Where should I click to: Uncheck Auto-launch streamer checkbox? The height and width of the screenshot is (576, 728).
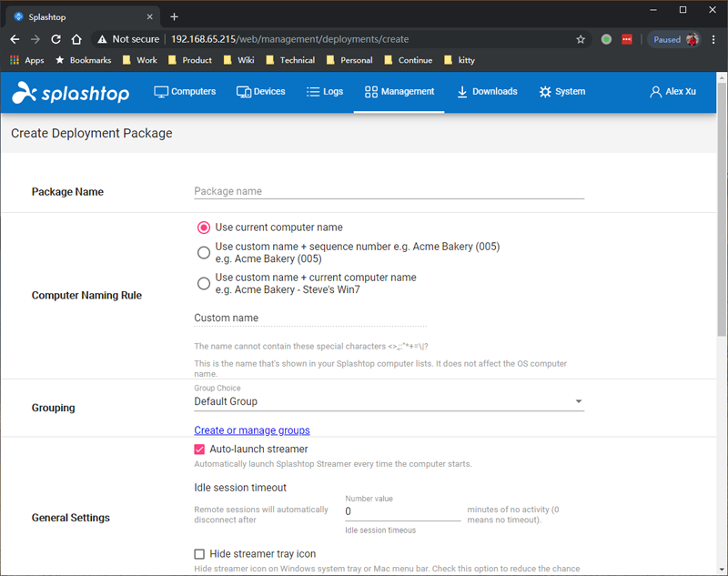click(x=200, y=450)
